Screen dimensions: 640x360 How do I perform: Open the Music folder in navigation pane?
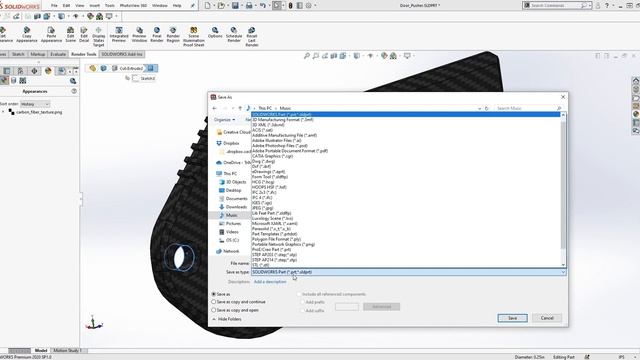point(230,215)
